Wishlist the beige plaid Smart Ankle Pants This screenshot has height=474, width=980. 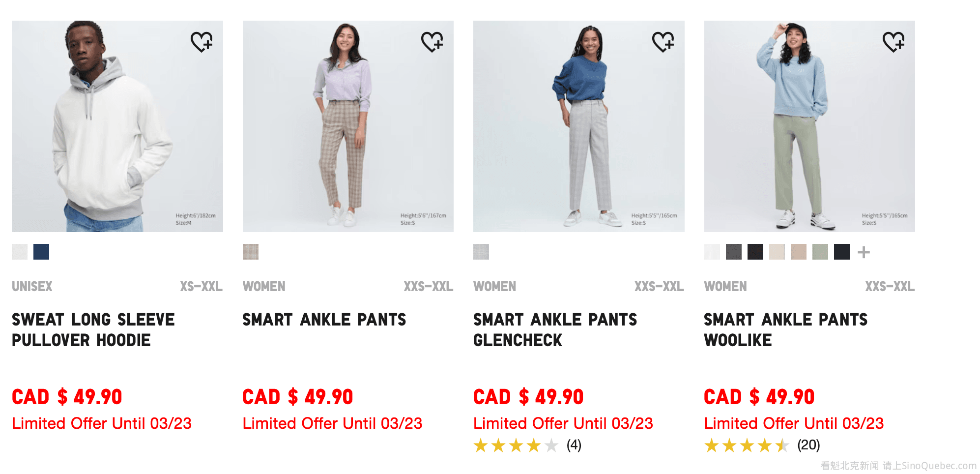432,42
